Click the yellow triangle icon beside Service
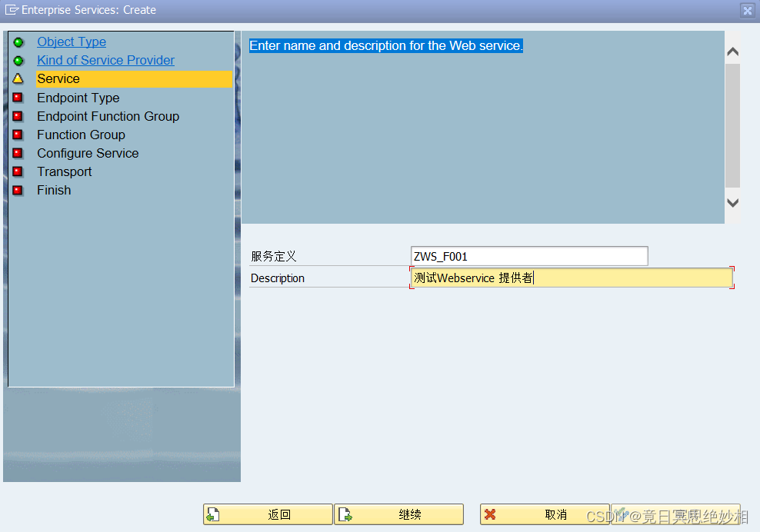 tap(18, 79)
